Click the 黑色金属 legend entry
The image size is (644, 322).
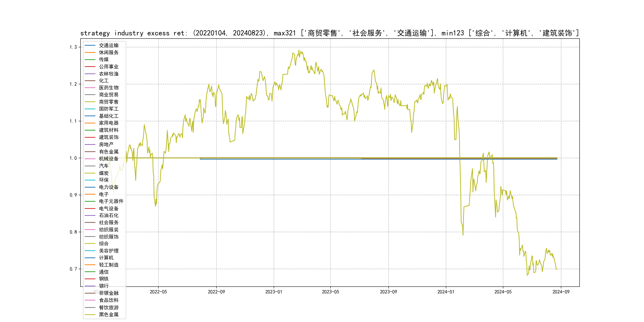tap(109, 314)
